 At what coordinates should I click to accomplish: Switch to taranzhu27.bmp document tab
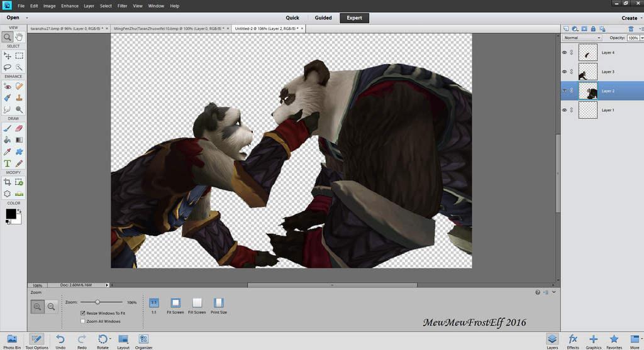(x=69, y=29)
